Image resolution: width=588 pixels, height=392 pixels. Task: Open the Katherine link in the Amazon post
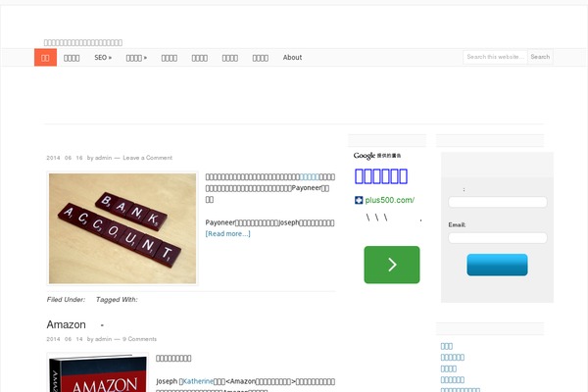pos(198,381)
